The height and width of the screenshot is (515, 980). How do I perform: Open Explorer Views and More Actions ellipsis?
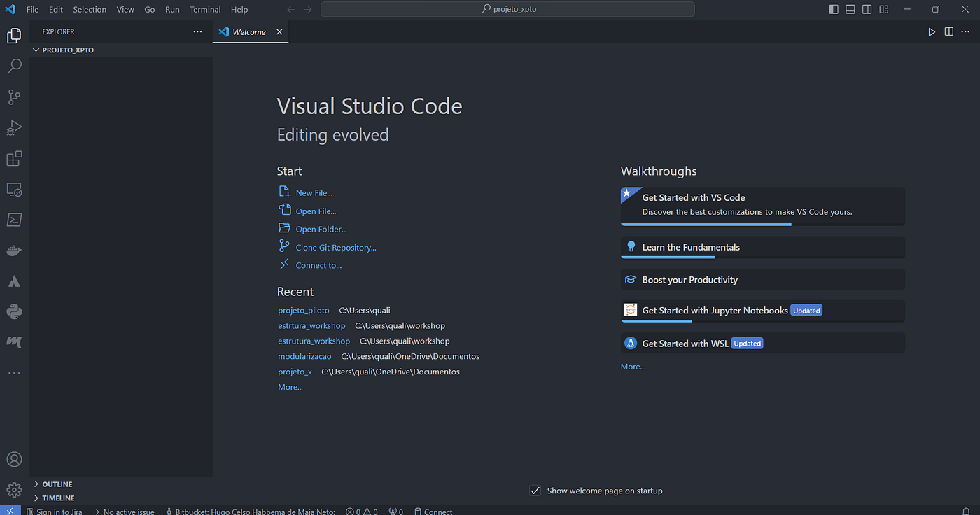pyautogui.click(x=198, y=31)
